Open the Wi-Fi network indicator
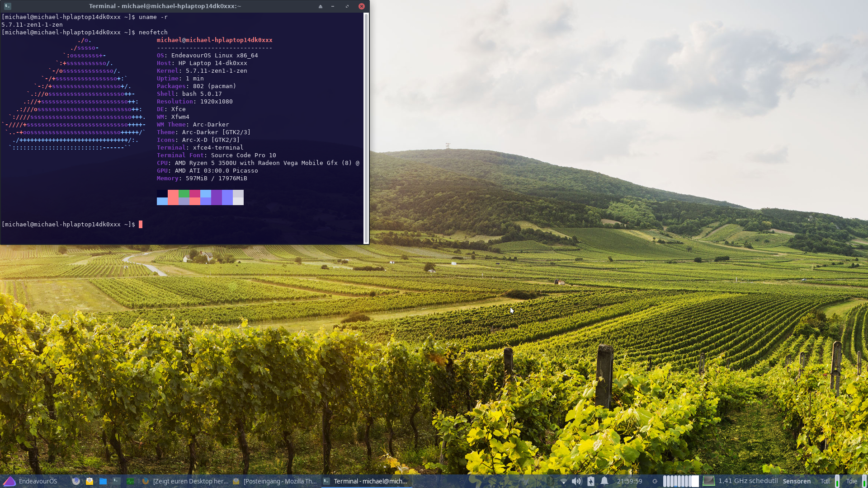 [x=563, y=481]
